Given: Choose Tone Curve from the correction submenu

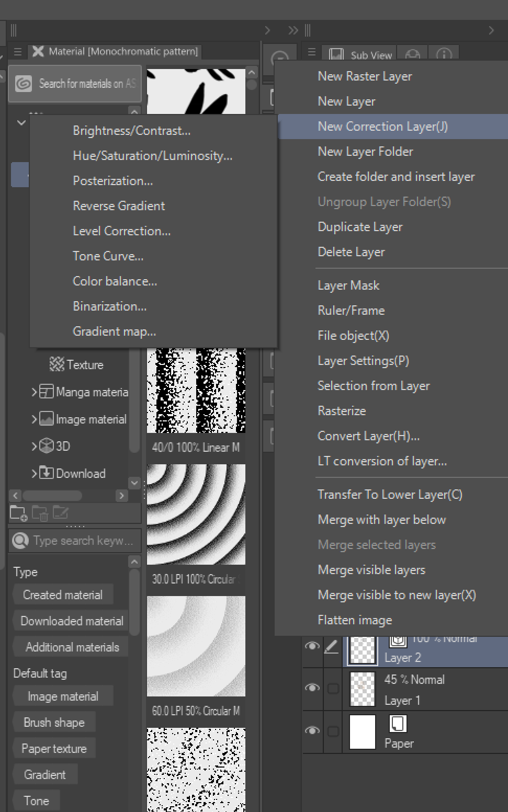Looking at the screenshot, I should [x=108, y=256].
